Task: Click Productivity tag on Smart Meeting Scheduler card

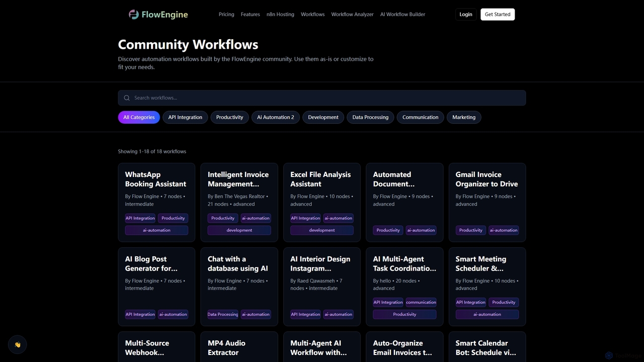Action: (504, 302)
